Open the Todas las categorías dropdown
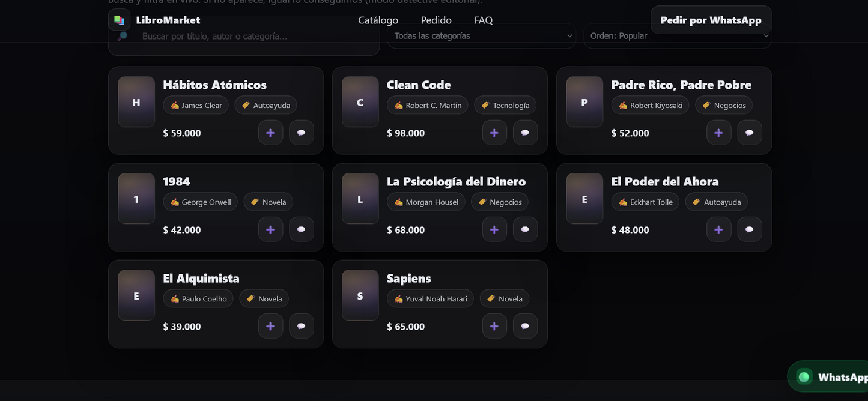 point(482,36)
